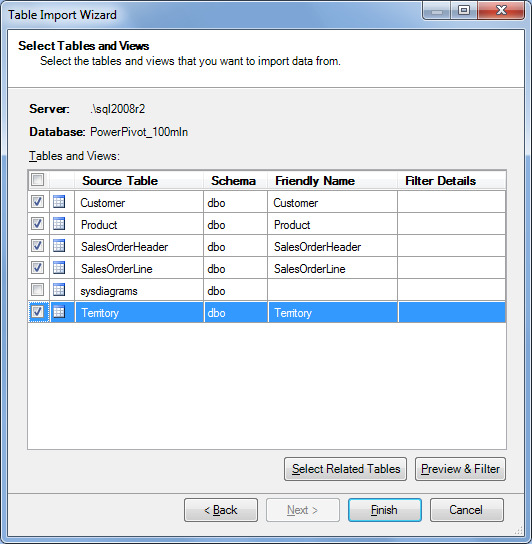The width and height of the screenshot is (532, 544).
Task: Select the Territory source table cell
Action: [x=139, y=312]
